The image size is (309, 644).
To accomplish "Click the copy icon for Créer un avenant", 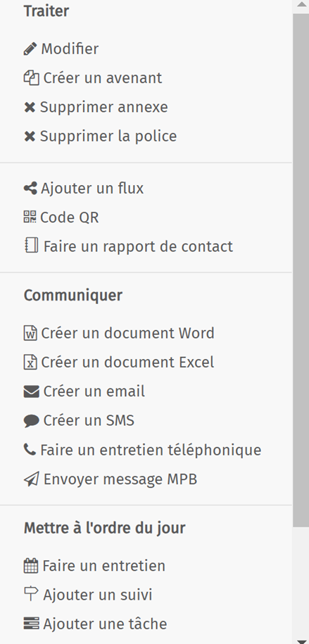I will click(x=31, y=78).
